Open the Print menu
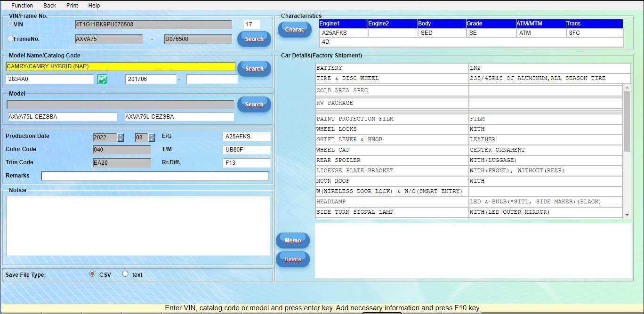Screen dimensions: 644x314 pyautogui.click(x=72, y=5)
